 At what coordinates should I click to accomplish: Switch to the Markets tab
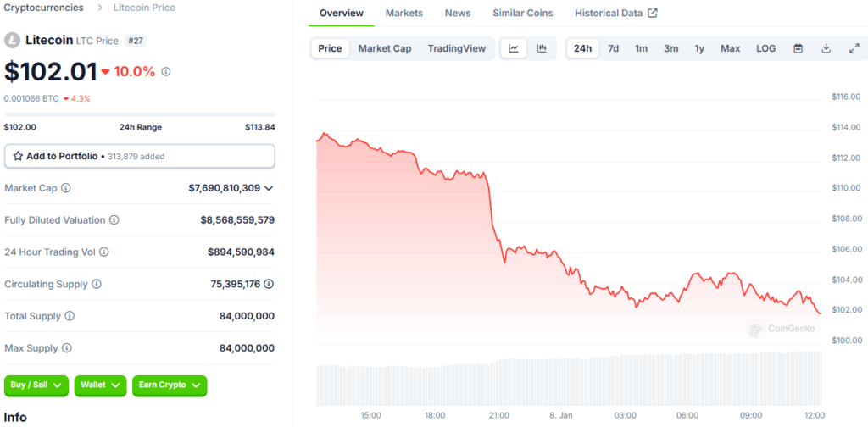click(404, 14)
